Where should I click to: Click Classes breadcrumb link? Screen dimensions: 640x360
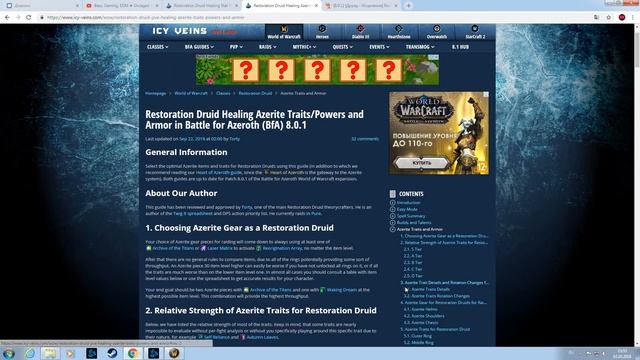[223, 93]
